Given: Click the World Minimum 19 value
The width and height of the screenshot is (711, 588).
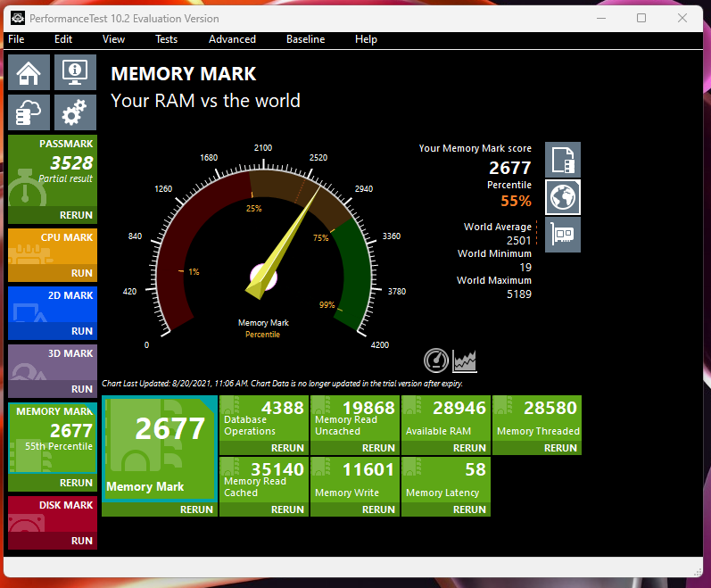Looking at the screenshot, I should tap(525, 267).
